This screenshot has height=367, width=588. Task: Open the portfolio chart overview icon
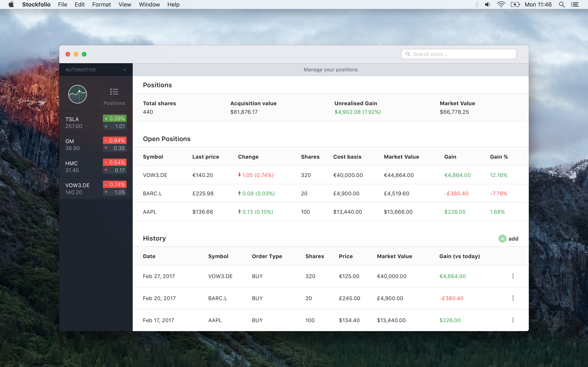pos(78,94)
